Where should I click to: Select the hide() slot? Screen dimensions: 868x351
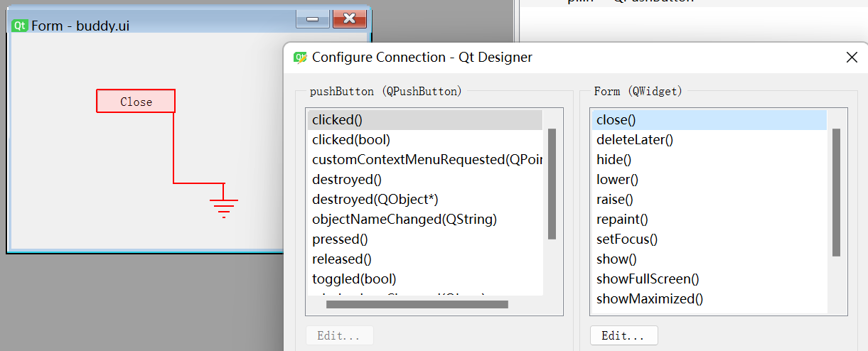709,160
